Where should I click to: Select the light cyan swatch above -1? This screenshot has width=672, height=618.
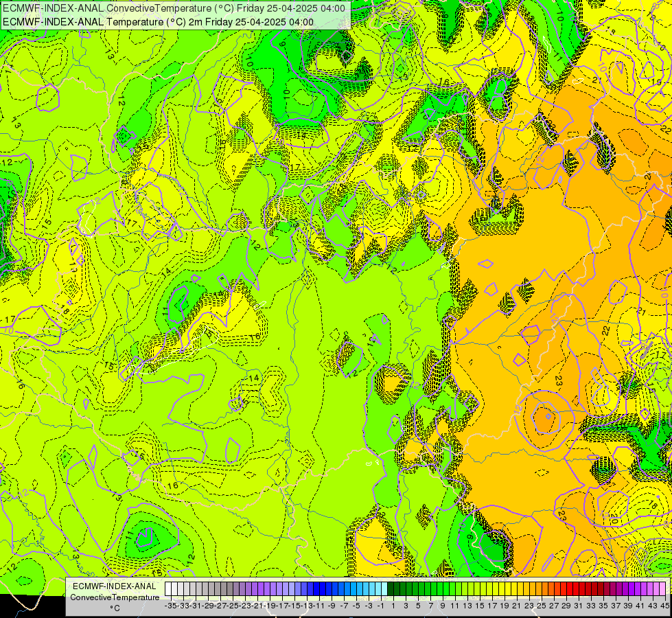click(x=378, y=588)
